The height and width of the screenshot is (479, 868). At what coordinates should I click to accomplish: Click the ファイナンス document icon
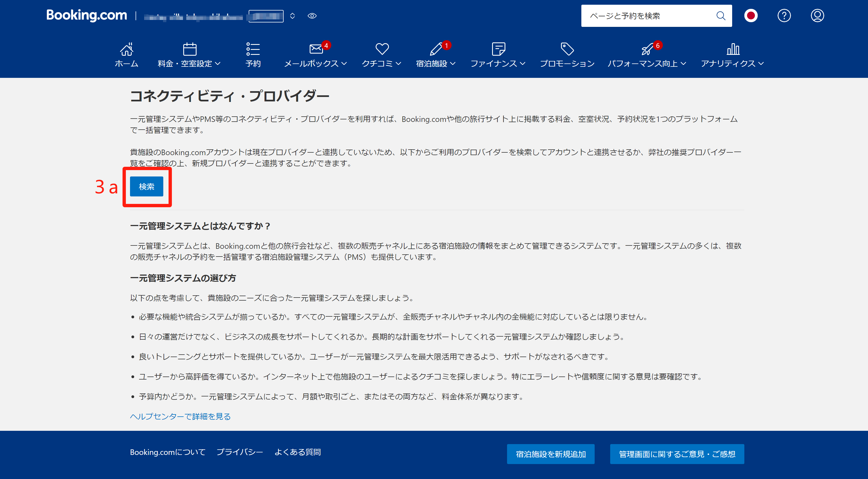[498, 49]
